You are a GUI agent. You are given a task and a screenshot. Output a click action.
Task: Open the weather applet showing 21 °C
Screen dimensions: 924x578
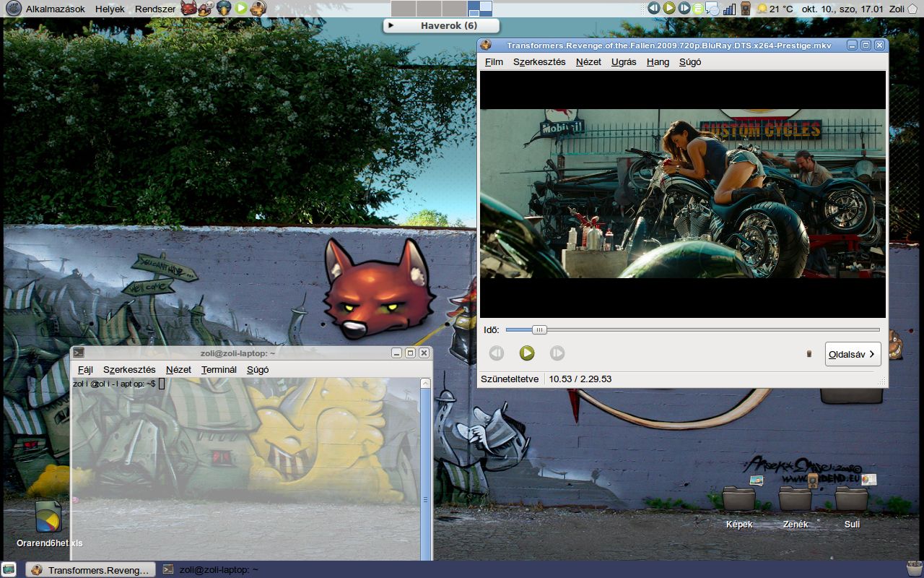(x=774, y=9)
